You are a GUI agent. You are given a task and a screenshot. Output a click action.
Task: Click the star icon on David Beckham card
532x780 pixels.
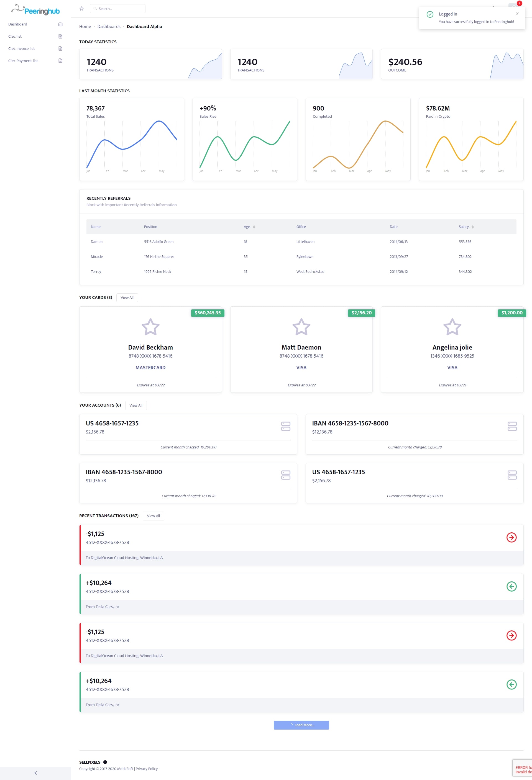[x=150, y=327]
